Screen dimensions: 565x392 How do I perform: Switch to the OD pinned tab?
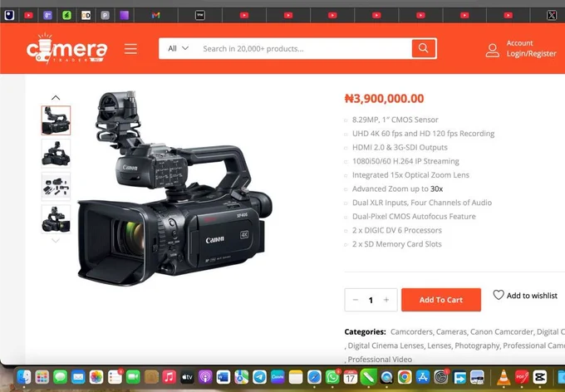[x=86, y=15]
